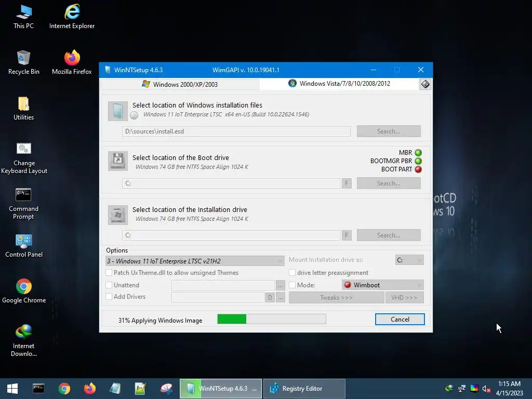This screenshot has height=399, width=532.
Task: Launch the red-white tool from taskbar
Action: pyautogui.click(x=166, y=389)
